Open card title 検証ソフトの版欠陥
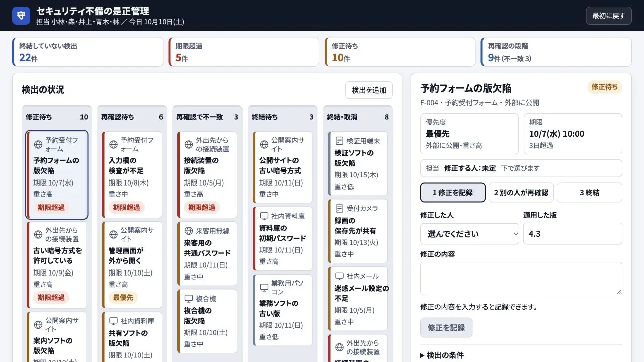This screenshot has height=362, width=644. click(354, 158)
